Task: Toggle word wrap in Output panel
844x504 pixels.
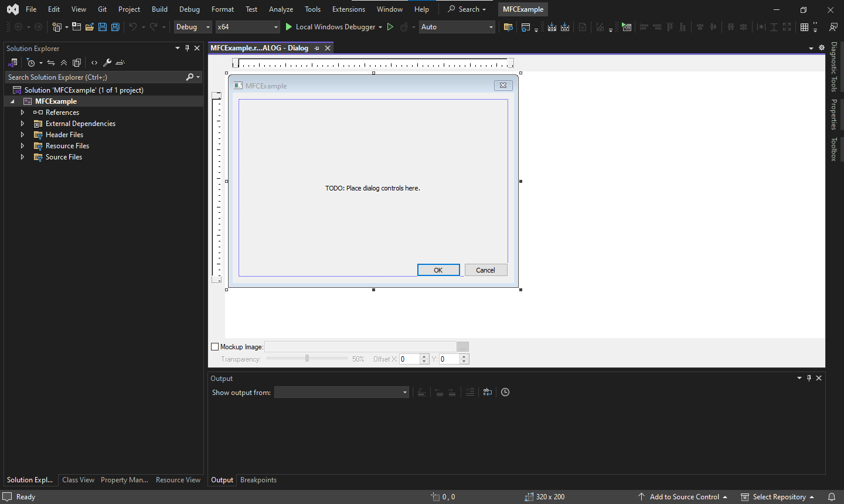Action: tap(487, 392)
